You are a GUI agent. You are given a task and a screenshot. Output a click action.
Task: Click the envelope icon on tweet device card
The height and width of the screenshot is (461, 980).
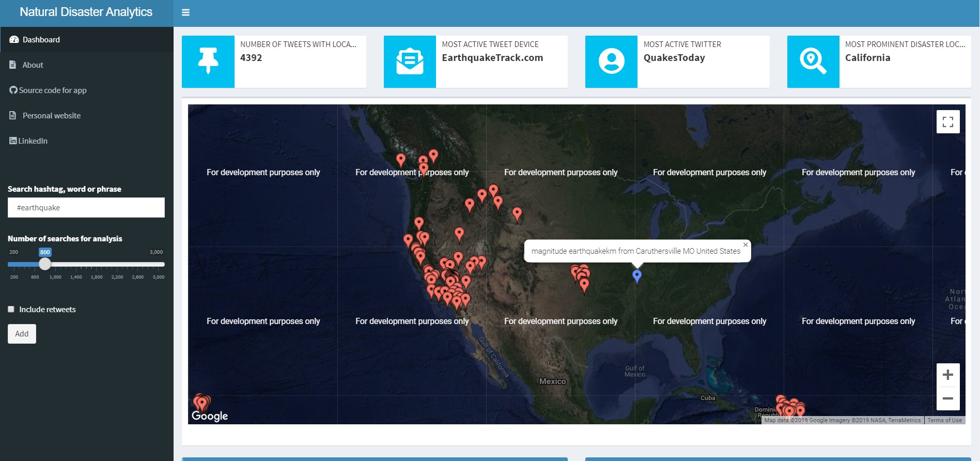[x=410, y=62]
